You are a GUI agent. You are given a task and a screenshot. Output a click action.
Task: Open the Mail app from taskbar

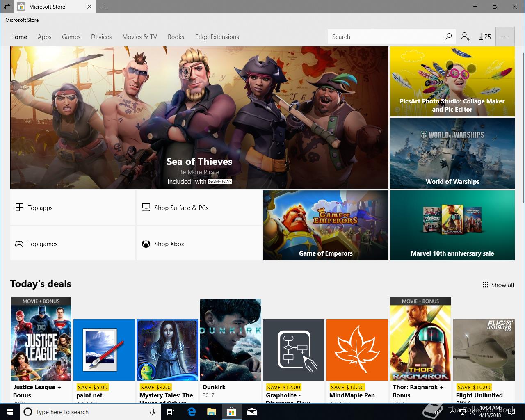(251, 412)
